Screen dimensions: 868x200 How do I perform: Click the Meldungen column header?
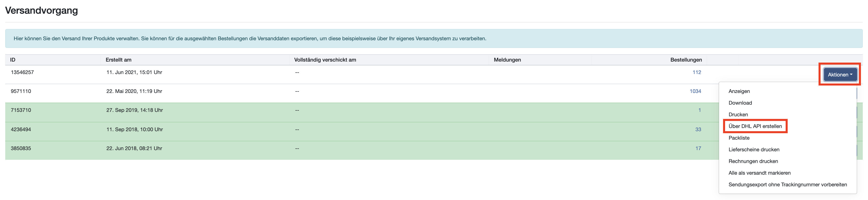pyautogui.click(x=507, y=60)
